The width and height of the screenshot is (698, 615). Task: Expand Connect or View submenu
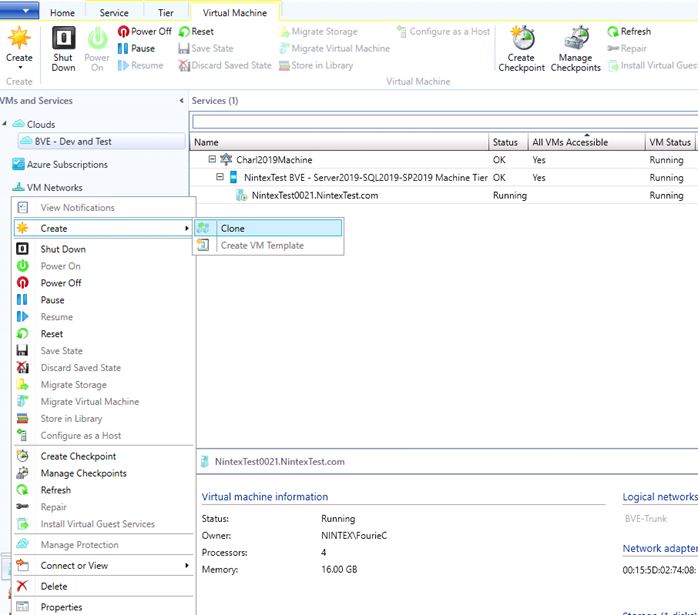tap(103, 566)
